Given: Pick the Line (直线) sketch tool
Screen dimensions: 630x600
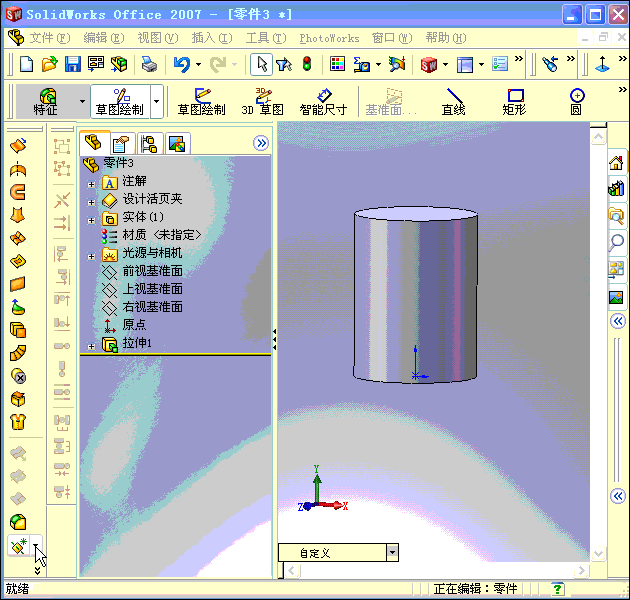Looking at the screenshot, I should click(x=454, y=102).
